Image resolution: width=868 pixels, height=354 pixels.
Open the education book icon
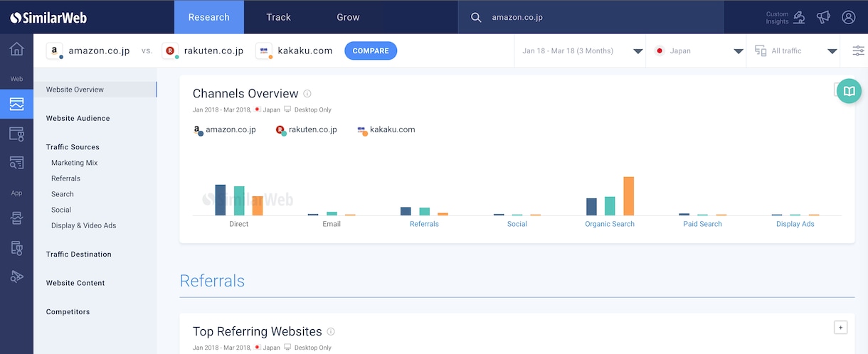849,91
